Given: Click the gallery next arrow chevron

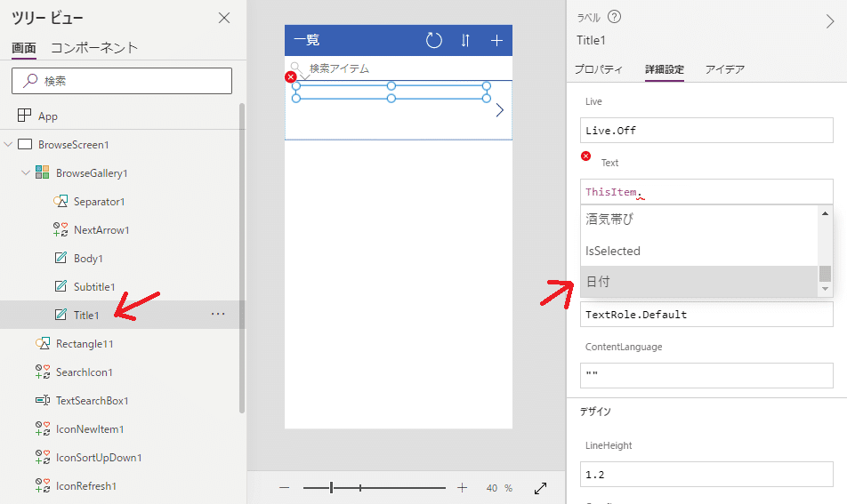Looking at the screenshot, I should [x=500, y=110].
